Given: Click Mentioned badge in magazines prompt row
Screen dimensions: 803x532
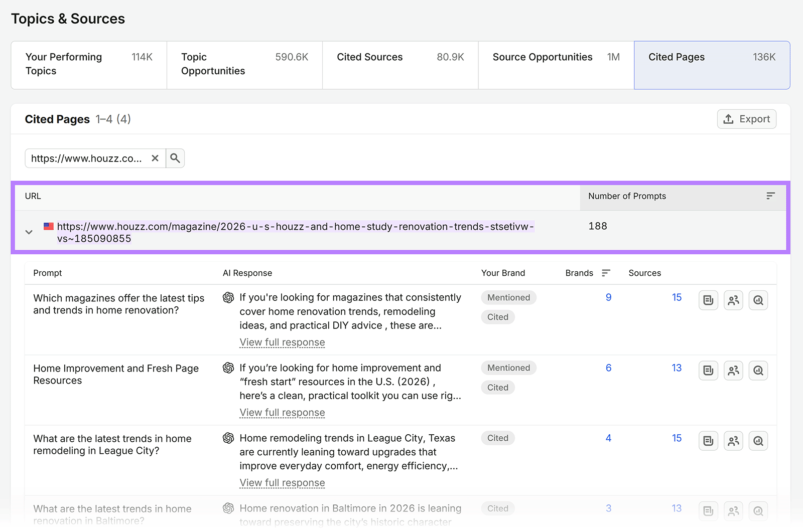Looking at the screenshot, I should (508, 297).
